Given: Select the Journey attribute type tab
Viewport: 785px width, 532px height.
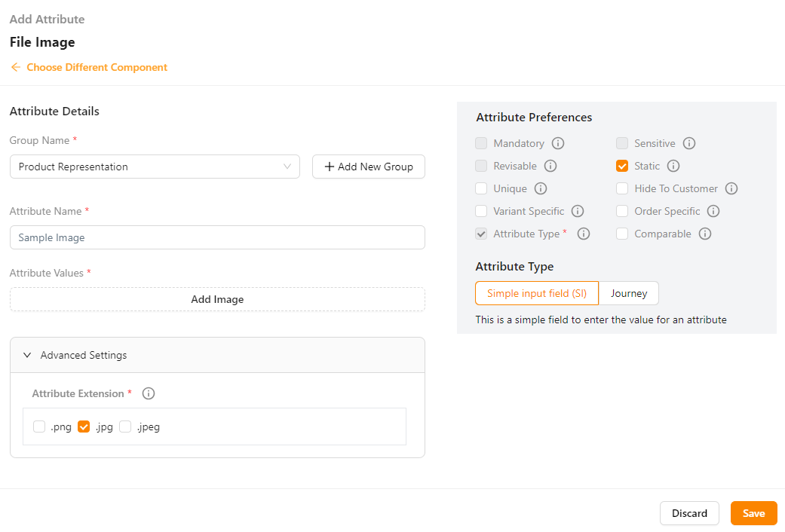Looking at the screenshot, I should 629,293.
